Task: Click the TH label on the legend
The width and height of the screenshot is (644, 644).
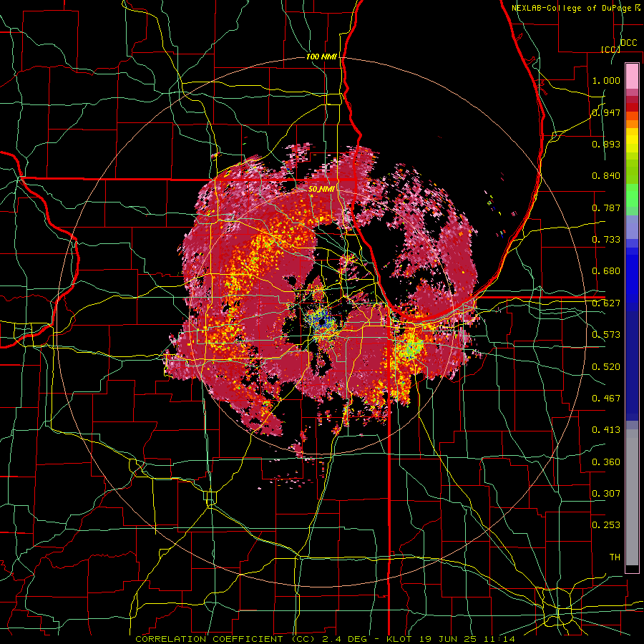Action: tap(615, 557)
